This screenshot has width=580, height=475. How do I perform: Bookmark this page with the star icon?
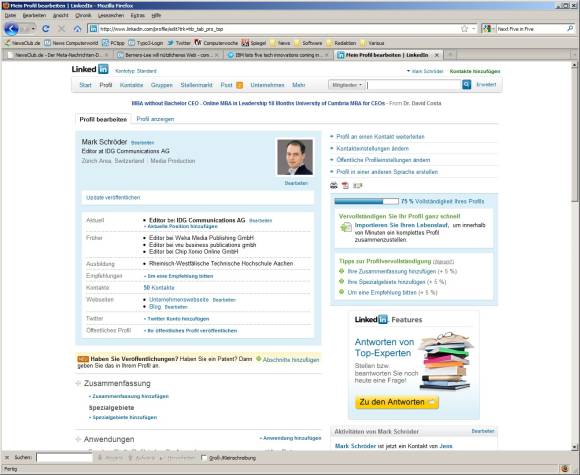pyautogui.click(x=464, y=28)
